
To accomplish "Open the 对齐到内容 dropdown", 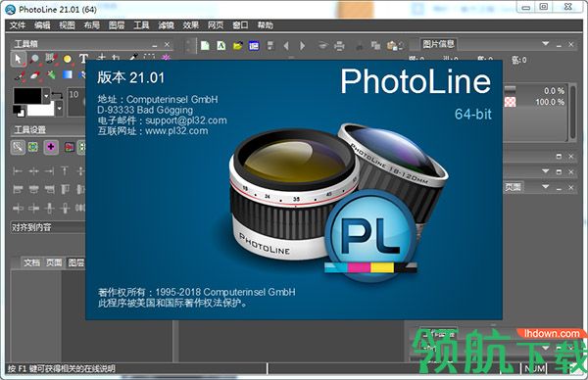I will pos(48,227).
